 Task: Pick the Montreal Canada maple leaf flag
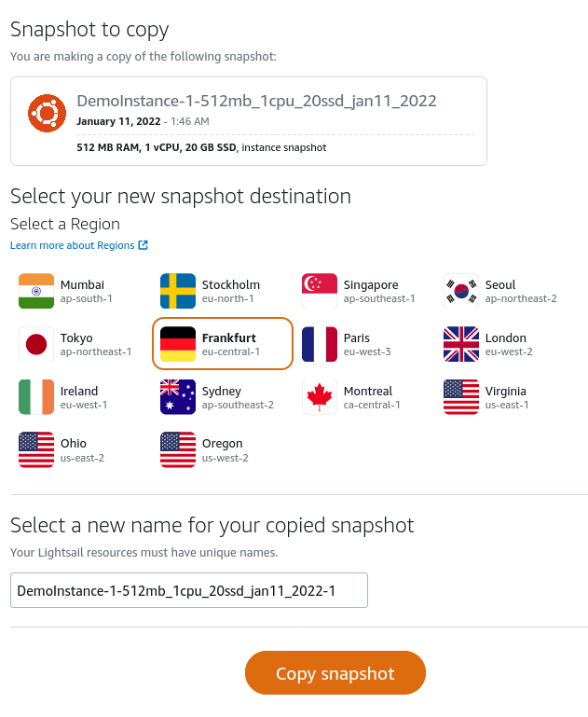(320, 397)
